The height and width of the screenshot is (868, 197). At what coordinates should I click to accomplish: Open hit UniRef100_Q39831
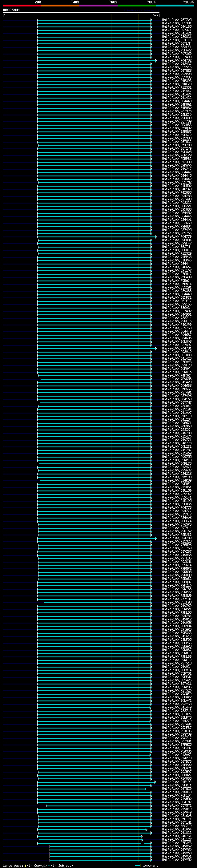[x=176, y=37]
